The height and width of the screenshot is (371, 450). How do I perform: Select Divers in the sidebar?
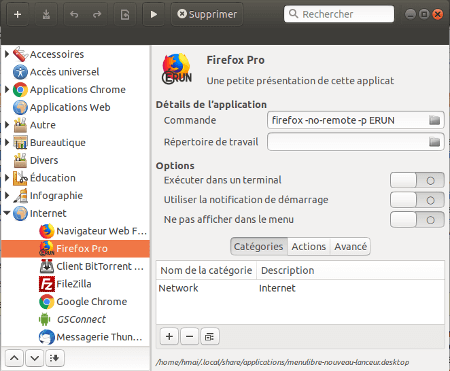[x=75, y=160]
